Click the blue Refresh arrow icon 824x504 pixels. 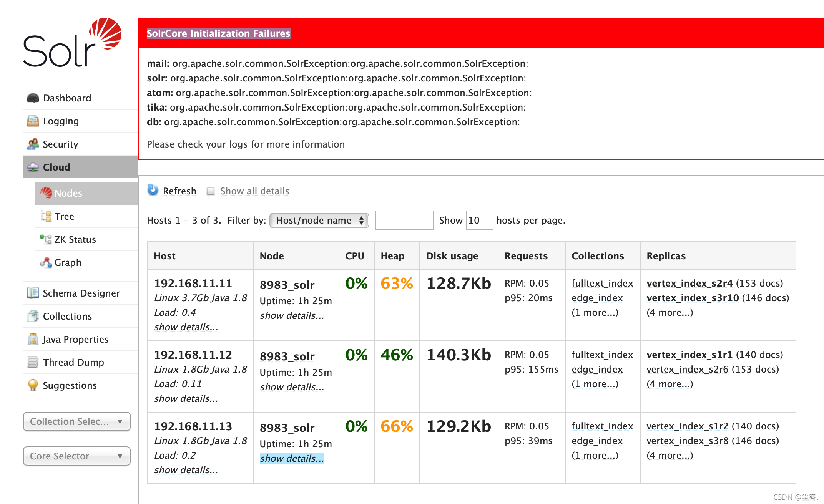(x=153, y=190)
